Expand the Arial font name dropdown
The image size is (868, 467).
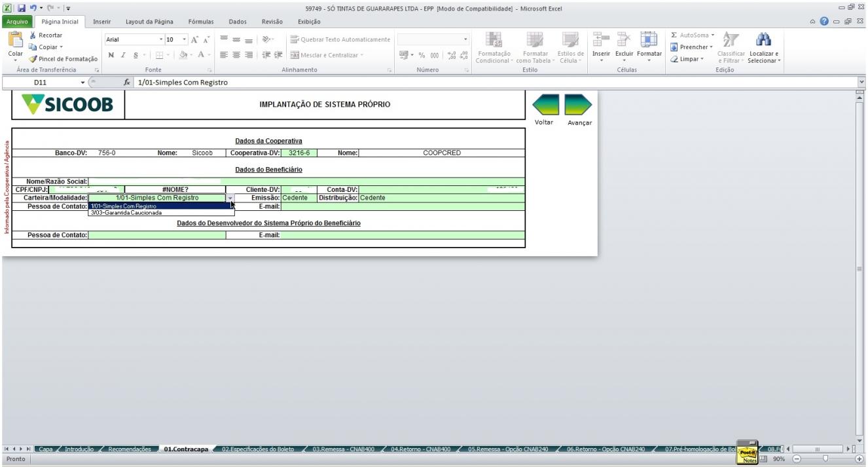[162, 39]
